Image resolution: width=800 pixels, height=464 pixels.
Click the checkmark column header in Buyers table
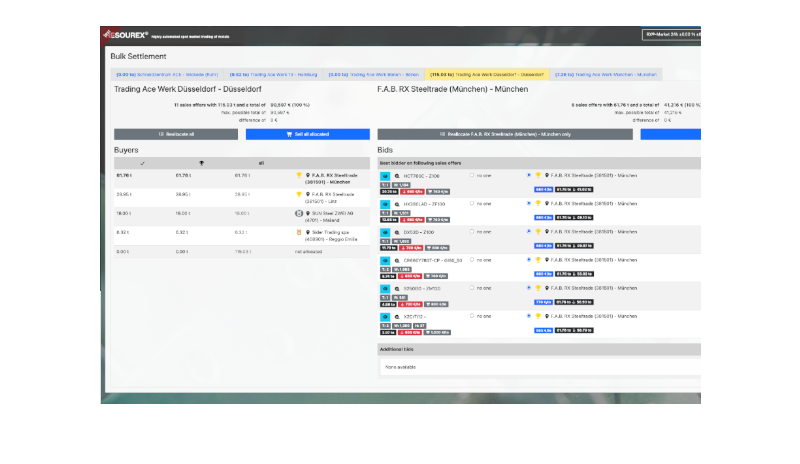coord(142,163)
